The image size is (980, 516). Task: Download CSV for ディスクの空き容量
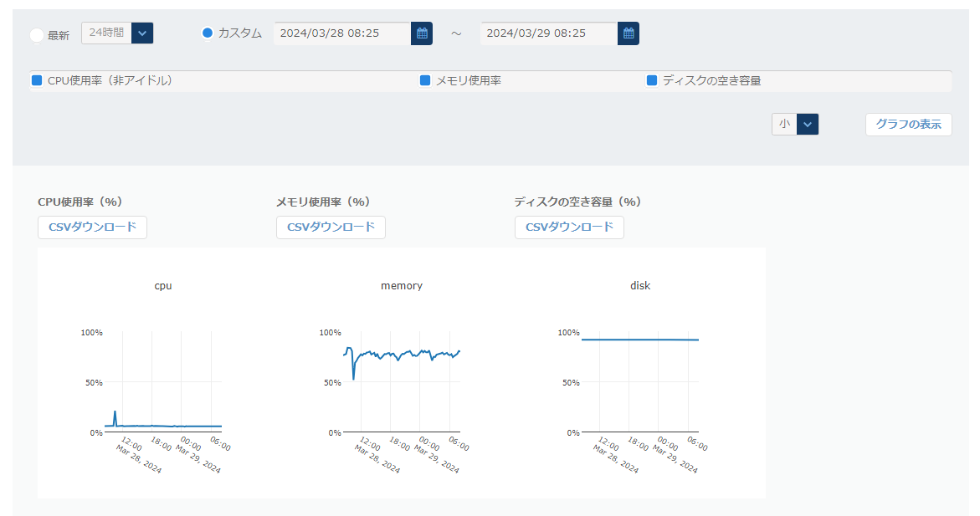click(569, 227)
